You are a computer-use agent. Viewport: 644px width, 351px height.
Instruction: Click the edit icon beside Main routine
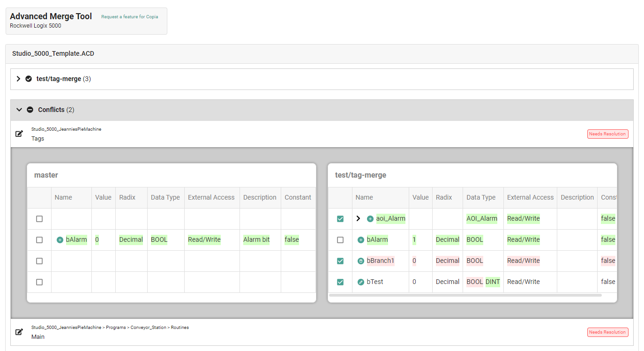point(19,332)
